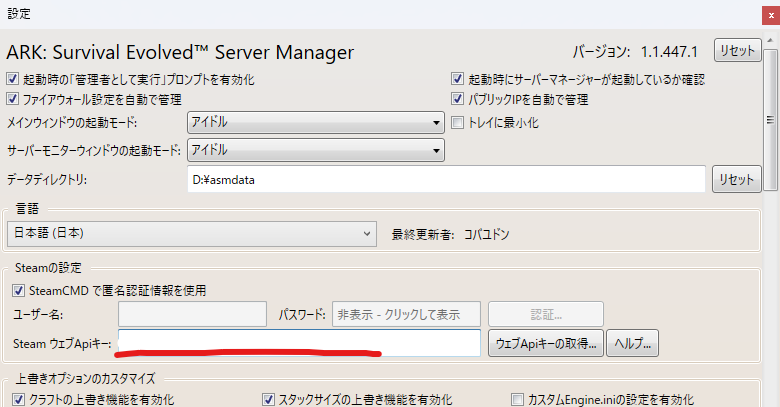Click リセット button next to version number
Image resolution: width=780 pixels, height=407 pixels.
click(x=738, y=50)
